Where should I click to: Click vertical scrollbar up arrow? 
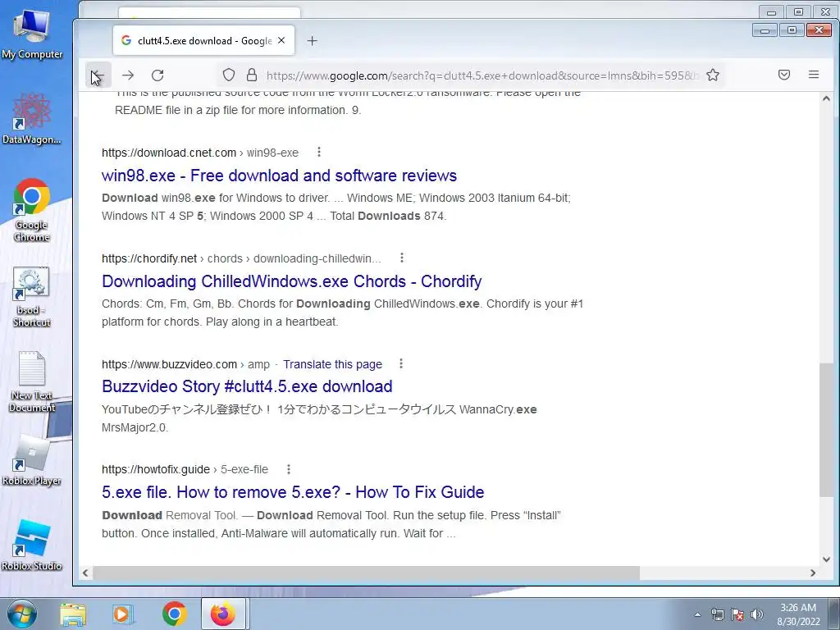pyautogui.click(x=826, y=98)
